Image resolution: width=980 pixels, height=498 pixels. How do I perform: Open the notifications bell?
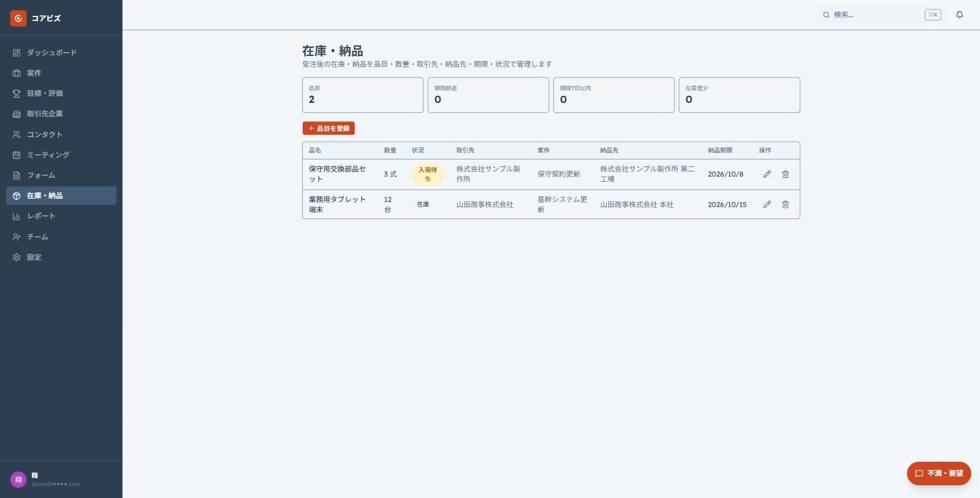(960, 15)
